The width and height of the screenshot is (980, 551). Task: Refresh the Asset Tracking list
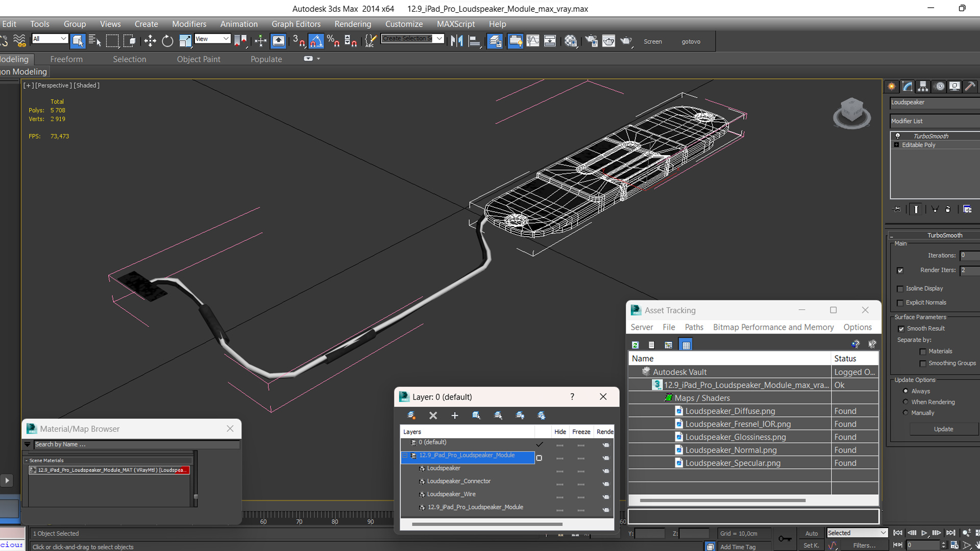(635, 345)
